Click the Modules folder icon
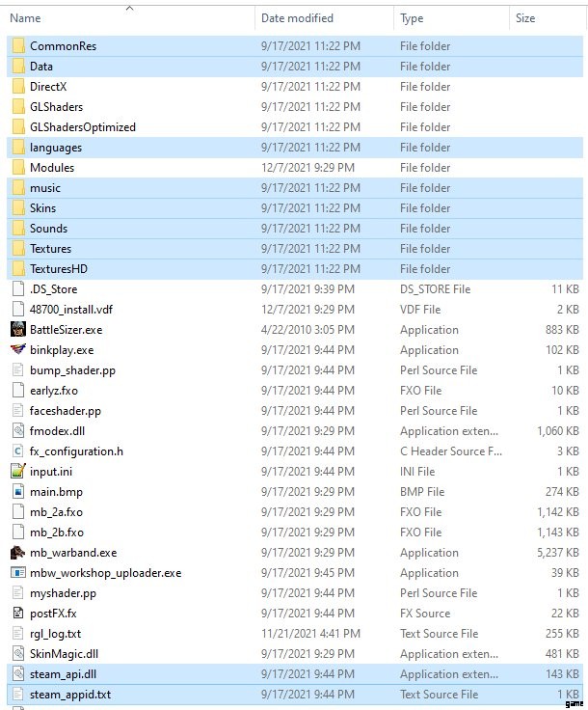 pyautogui.click(x=17, y=168)
